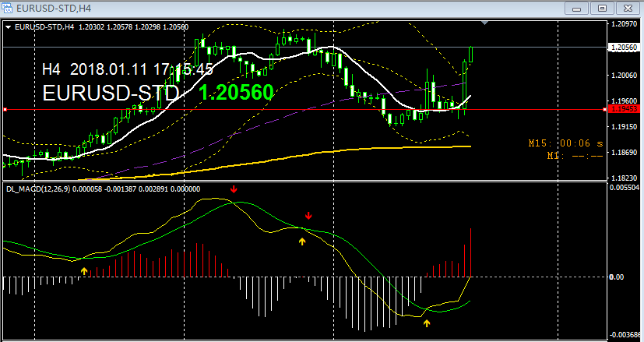This screenshot has width=644, height=342.
Task: Click the green 1.20560 price text
Action: [x=236, y=93]
